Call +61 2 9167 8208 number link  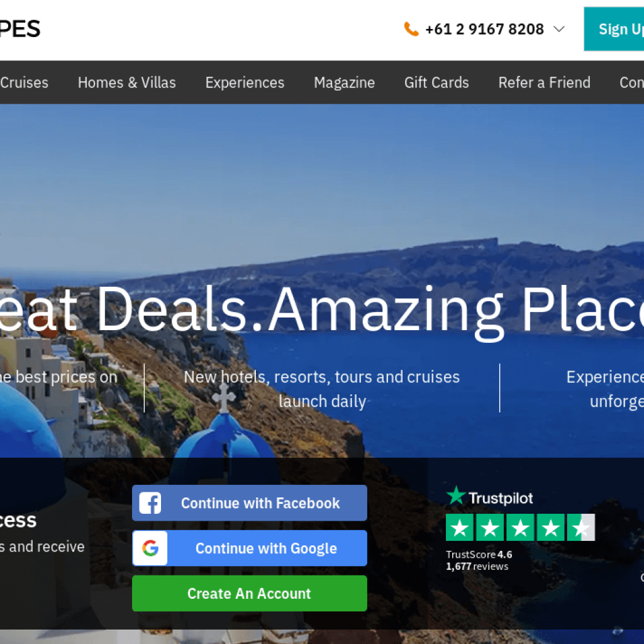coord(484,29)
